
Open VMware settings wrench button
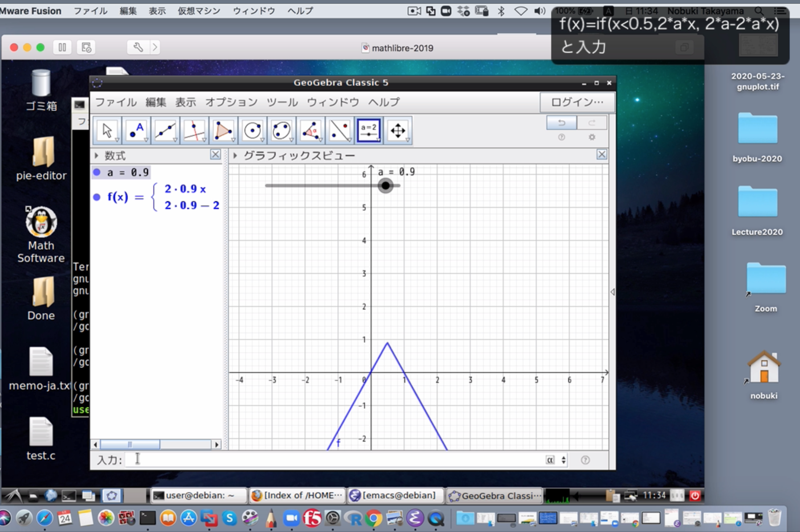(138, 47)
